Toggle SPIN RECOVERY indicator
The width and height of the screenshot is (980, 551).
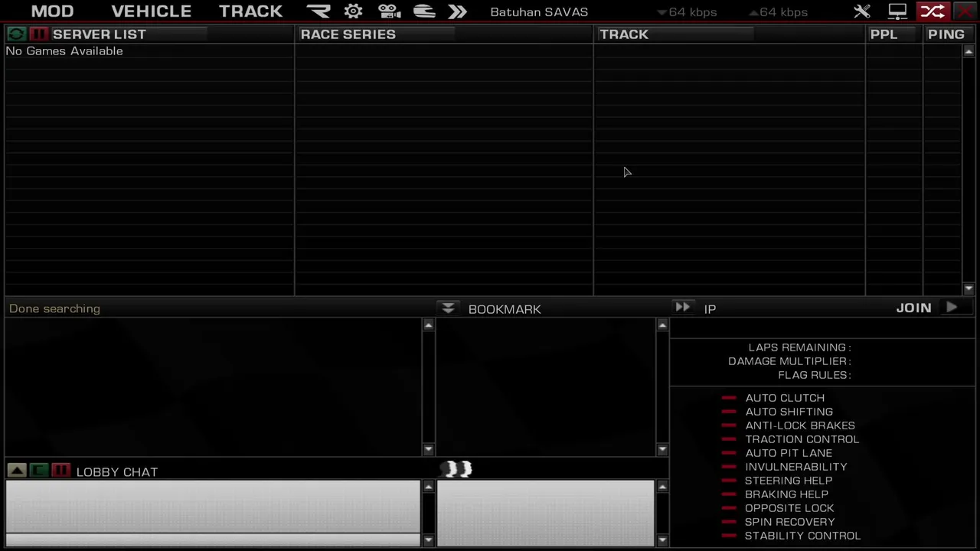point(729,522)
